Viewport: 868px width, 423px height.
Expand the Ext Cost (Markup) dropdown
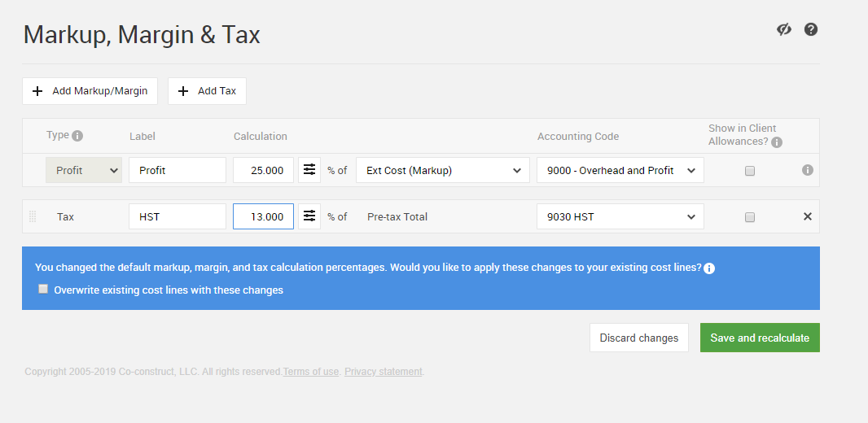click(x=443, y=170)
